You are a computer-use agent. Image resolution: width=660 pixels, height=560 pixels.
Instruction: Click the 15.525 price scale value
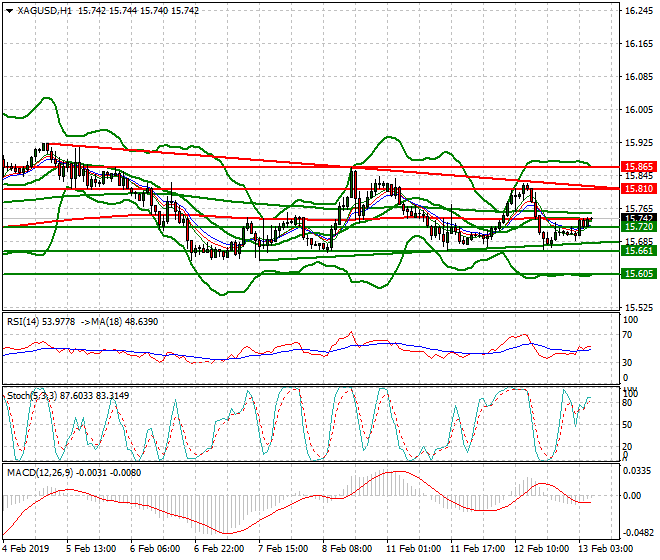click(639, 307)
